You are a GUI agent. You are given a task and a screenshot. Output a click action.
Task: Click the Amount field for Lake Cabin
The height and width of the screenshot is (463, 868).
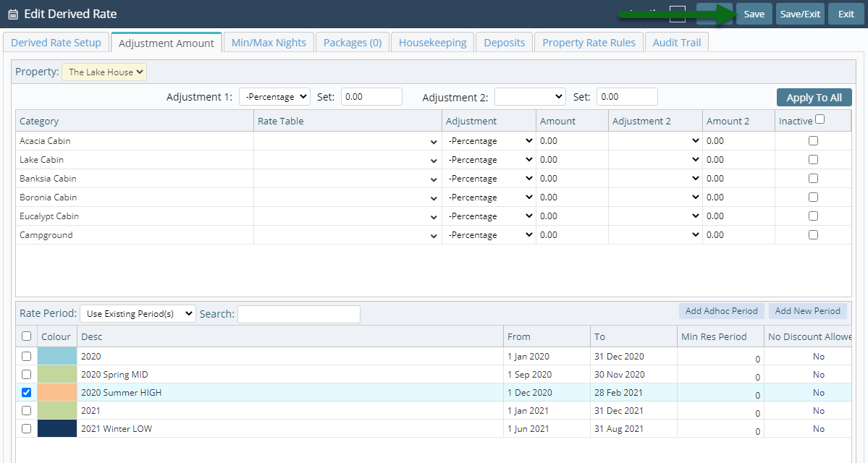[573, 160]
